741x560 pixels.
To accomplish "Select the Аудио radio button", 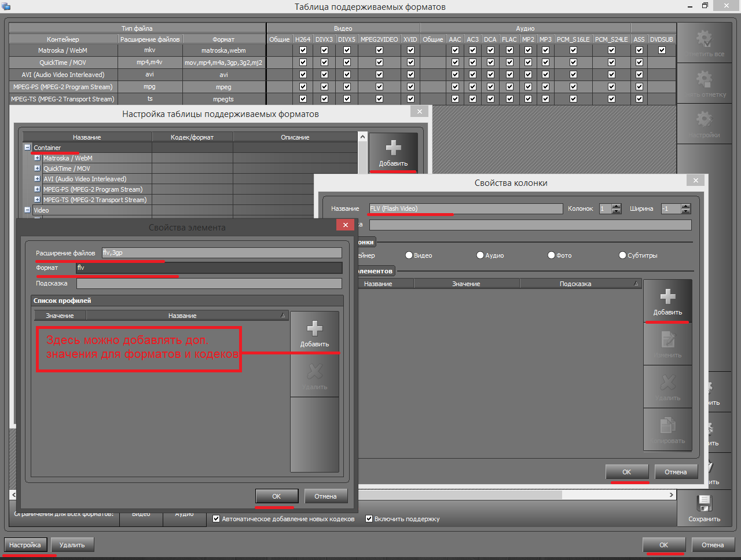I will pyautogui.click(x=480, y=255).
